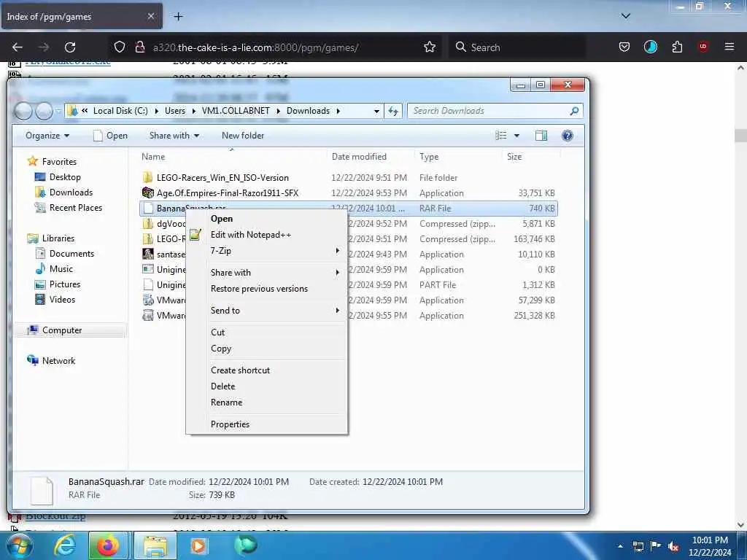Select Pictures library
The height and width of the screenshot is (560, 747).
click(57, 284)
